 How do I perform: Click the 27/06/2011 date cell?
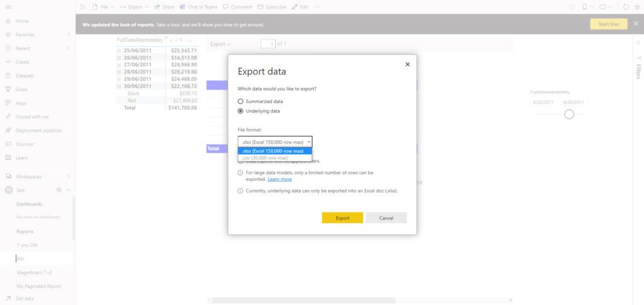coord(138,65)
